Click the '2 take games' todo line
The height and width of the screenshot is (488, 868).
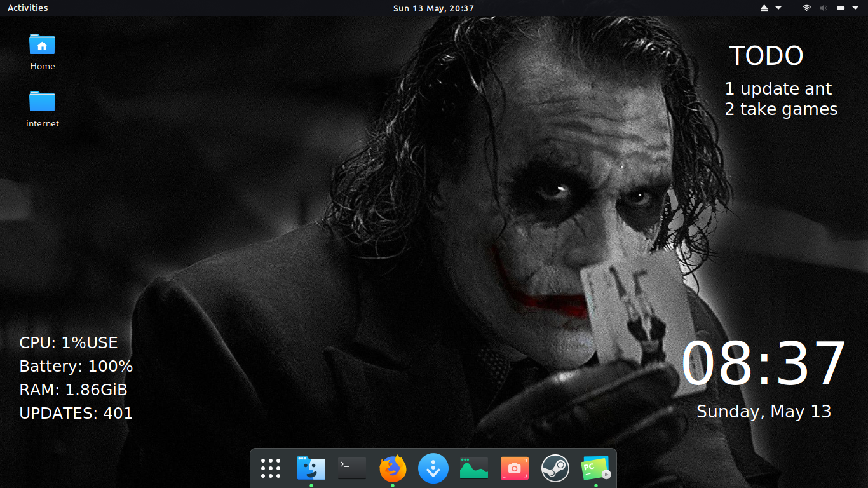pyautogui.click(x=781, y=109)
